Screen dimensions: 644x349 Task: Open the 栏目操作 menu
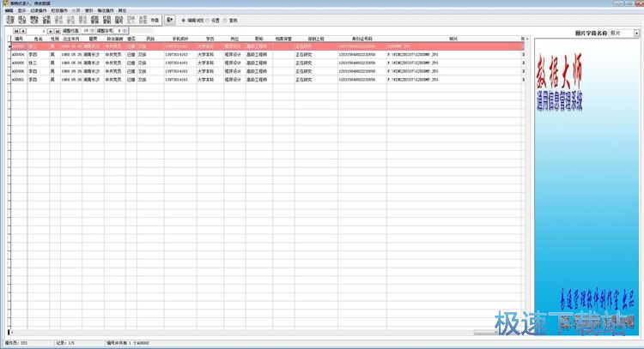coord(59,10)
